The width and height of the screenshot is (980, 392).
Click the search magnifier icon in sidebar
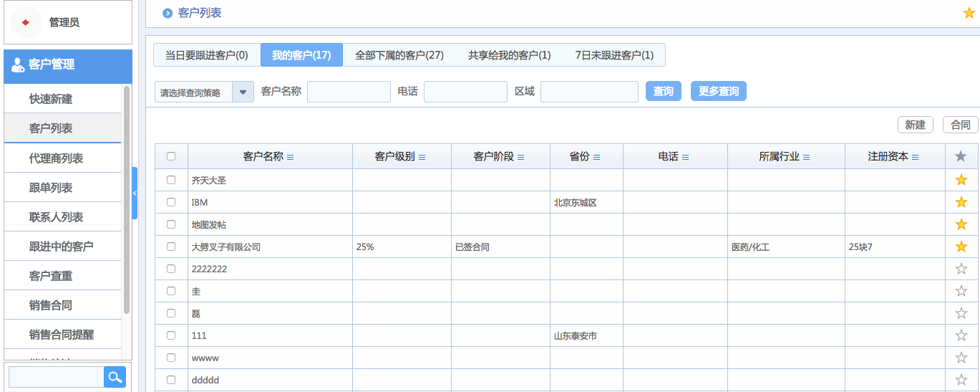tap(115, 376)
